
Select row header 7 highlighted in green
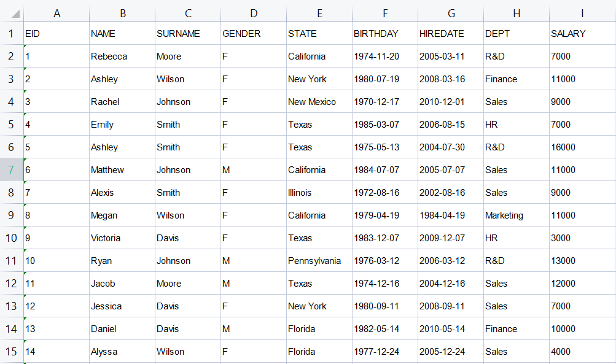(10, 169)
